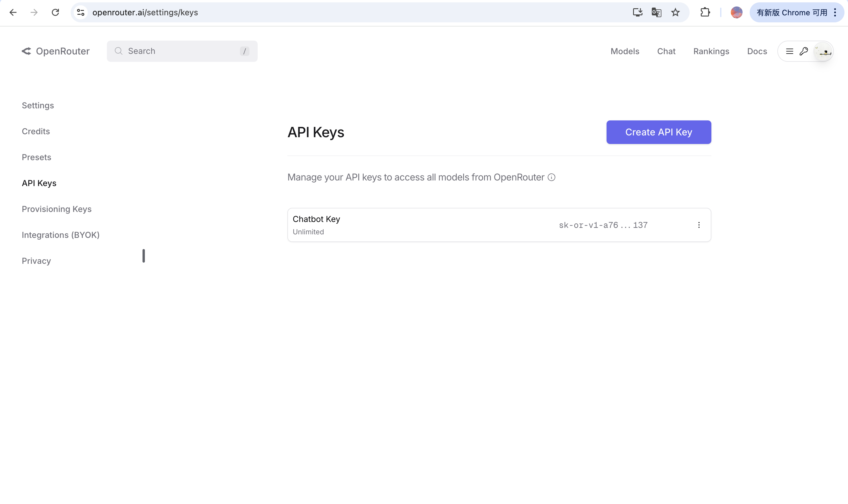The width and height of the screenshot is (848, 504).
Task: Open the Rankings page
Action: 710,51
